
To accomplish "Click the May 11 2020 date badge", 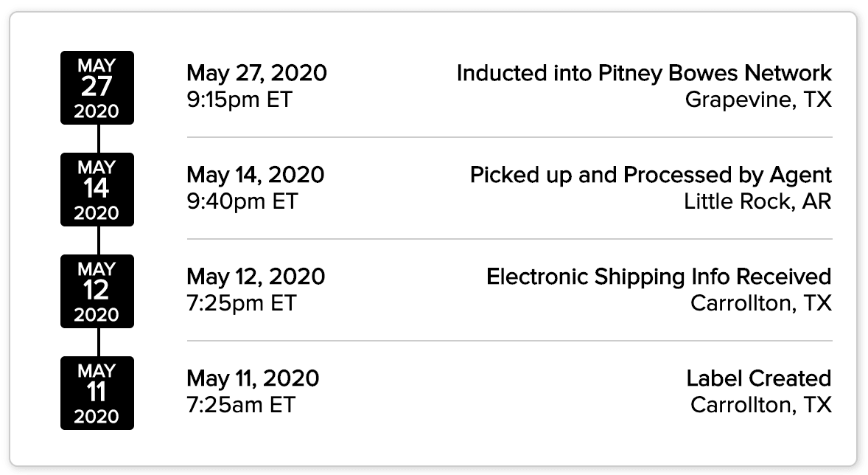I will coord(97,393).
